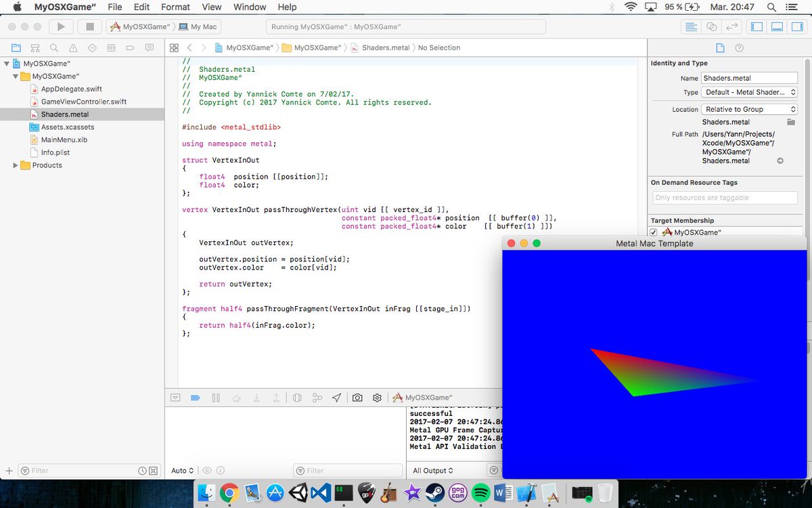The width and height of the screenshot is (812, 508).
Task: Open the Issue navigator warning icon
Action: [x=73, y=48]
